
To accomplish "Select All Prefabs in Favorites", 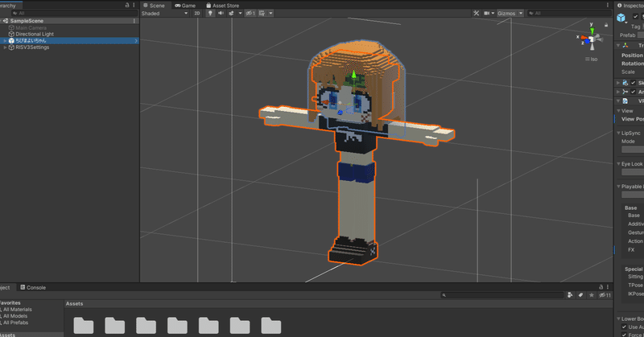I will click(x=15, y=323).
